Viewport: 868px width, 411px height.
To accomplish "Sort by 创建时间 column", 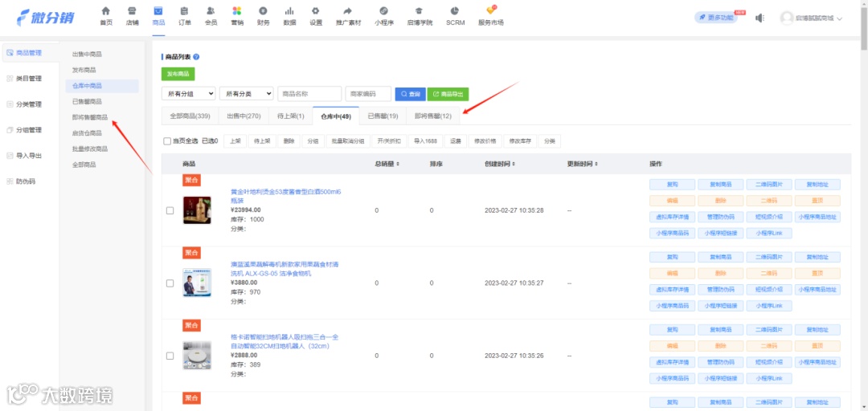I will 500,165.
